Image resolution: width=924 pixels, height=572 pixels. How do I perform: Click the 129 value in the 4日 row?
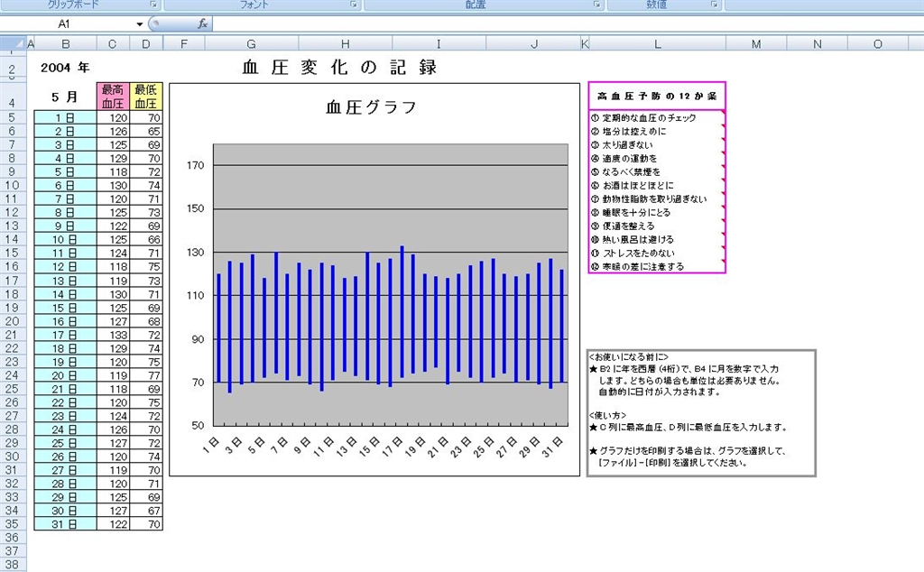click(113, 159)
